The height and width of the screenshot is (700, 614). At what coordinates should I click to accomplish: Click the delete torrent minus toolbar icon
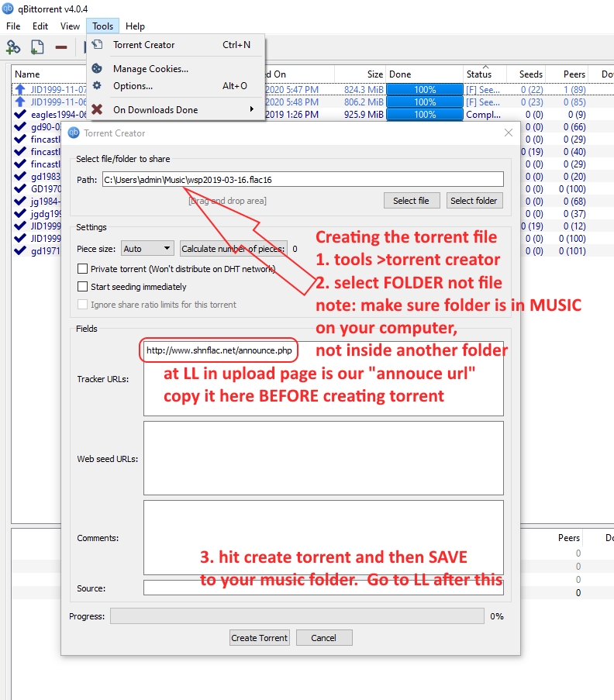pyautogui.click(x=61, y=47)
